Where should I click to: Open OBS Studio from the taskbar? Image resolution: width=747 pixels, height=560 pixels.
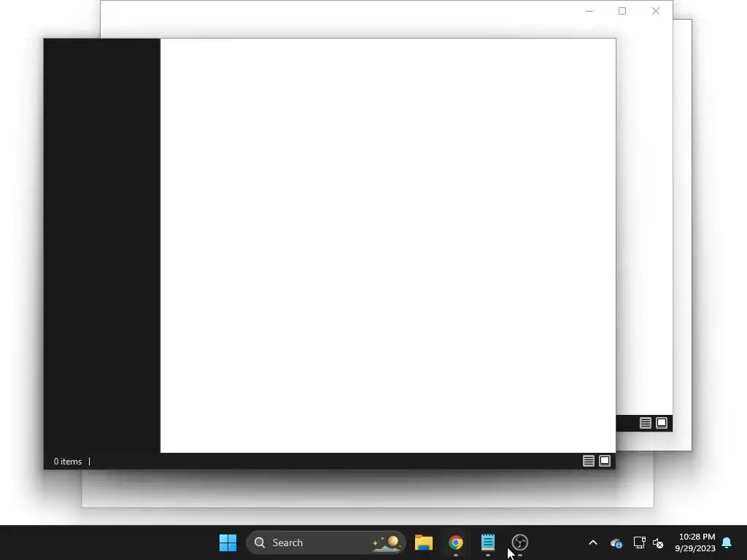tap(519, 542)
